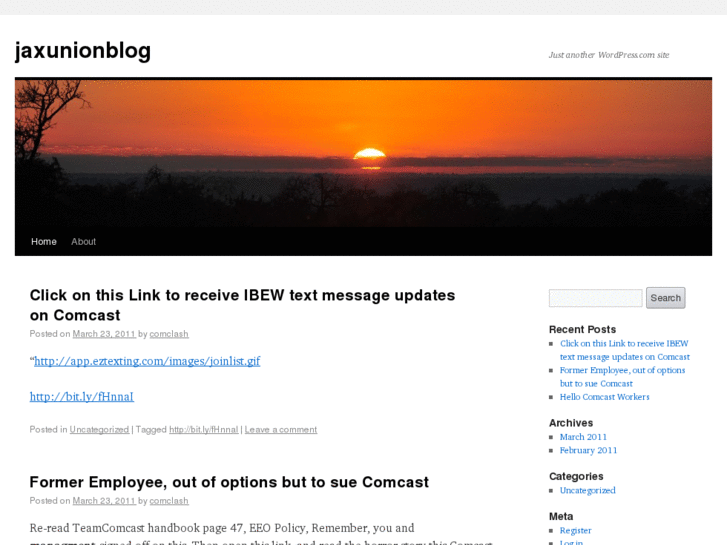Open Uncategorized under sidebar Categories
Viewport: 727px width, 545px height.
pos(587,490)
